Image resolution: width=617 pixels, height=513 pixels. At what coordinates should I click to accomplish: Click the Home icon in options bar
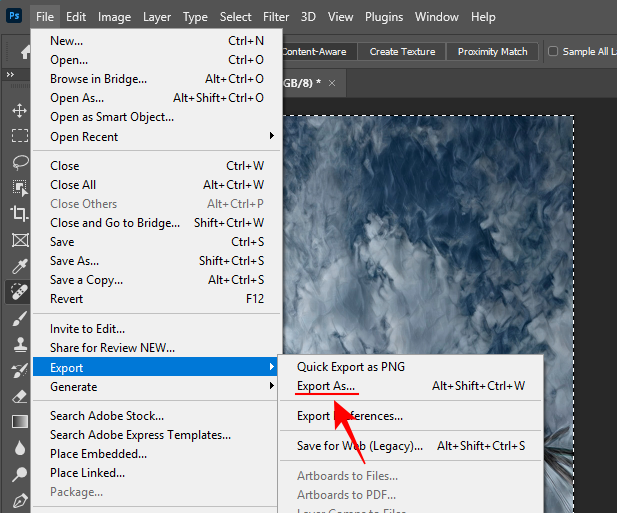[x=25, y=52]
